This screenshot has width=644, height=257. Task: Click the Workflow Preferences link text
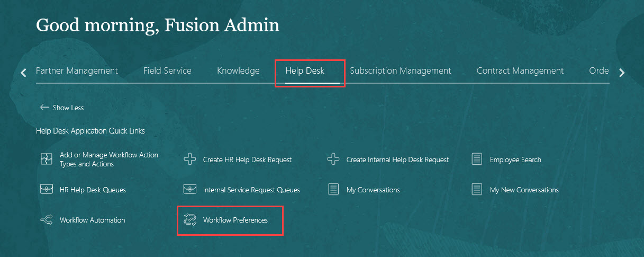coord(235,220)
